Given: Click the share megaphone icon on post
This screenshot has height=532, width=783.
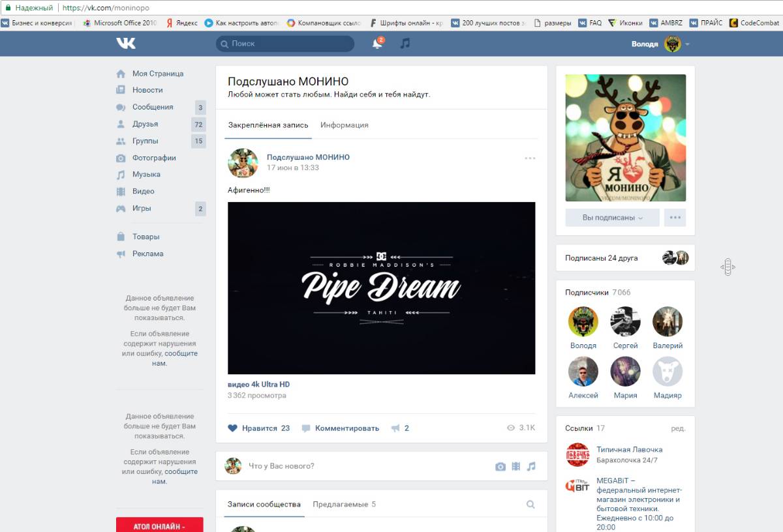Looking at the screenshot, I should pos(395,428).
